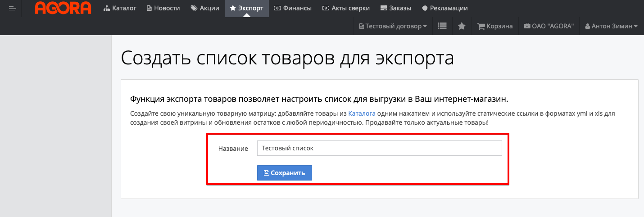The width and height of the screenshot is (644, 217).
Task: Open the Финансы section
Action: click(293, 8)
